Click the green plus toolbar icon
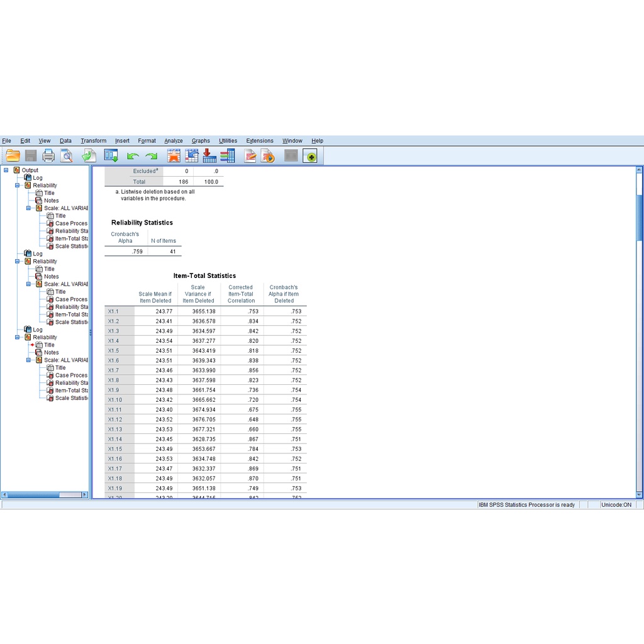 point(310,156)
